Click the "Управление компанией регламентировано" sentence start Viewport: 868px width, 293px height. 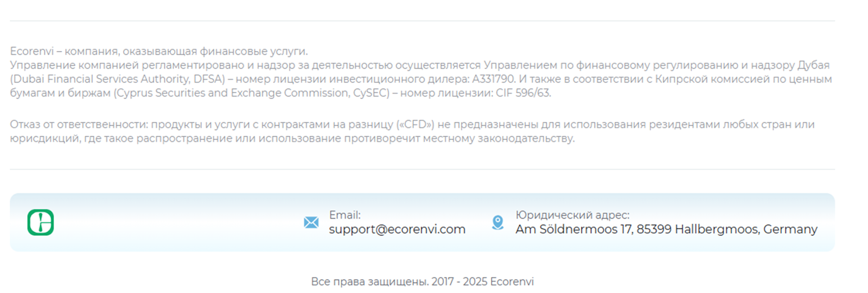click(x=127, y=65)
